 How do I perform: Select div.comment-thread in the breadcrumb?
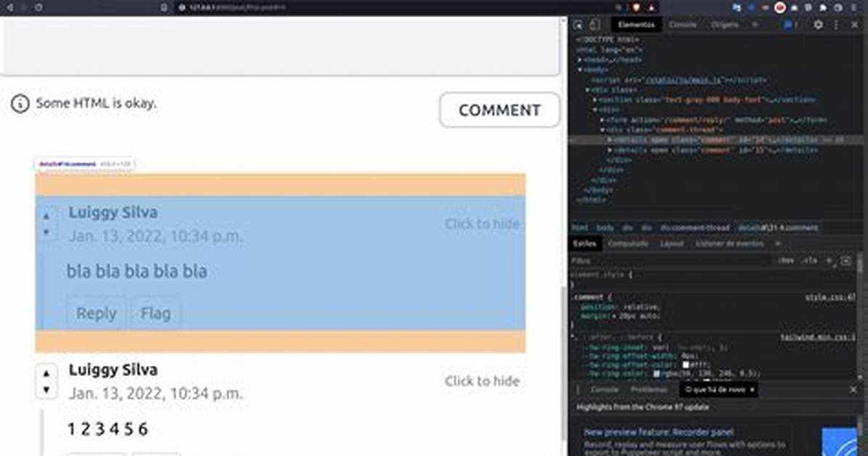[696, 228]
